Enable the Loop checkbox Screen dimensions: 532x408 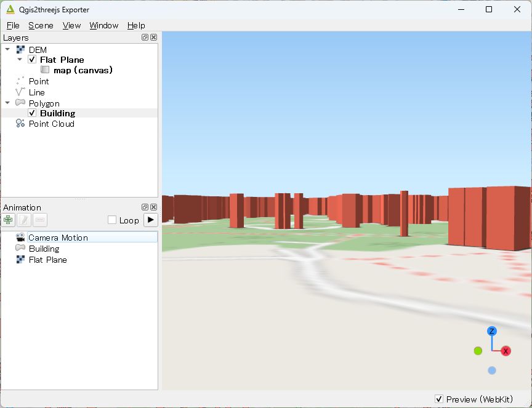pyautogui.click(x=112, y=220)
